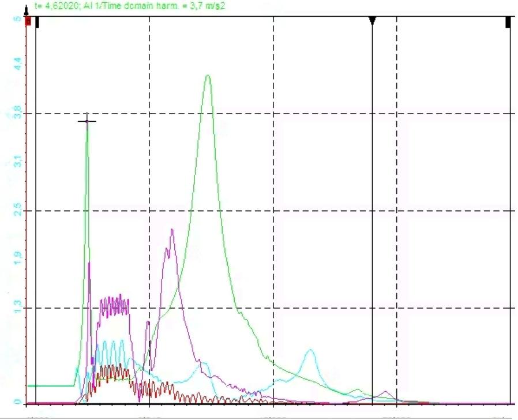Click the Y axis value "2,5"
Screen dimensions: 518x420
[17, 209]
